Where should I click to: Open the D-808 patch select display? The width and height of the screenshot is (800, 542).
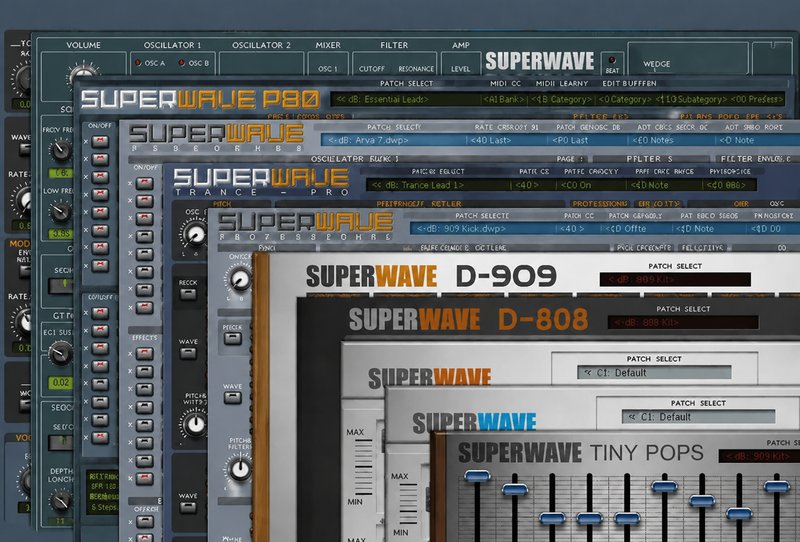click(x=683, y=322)
